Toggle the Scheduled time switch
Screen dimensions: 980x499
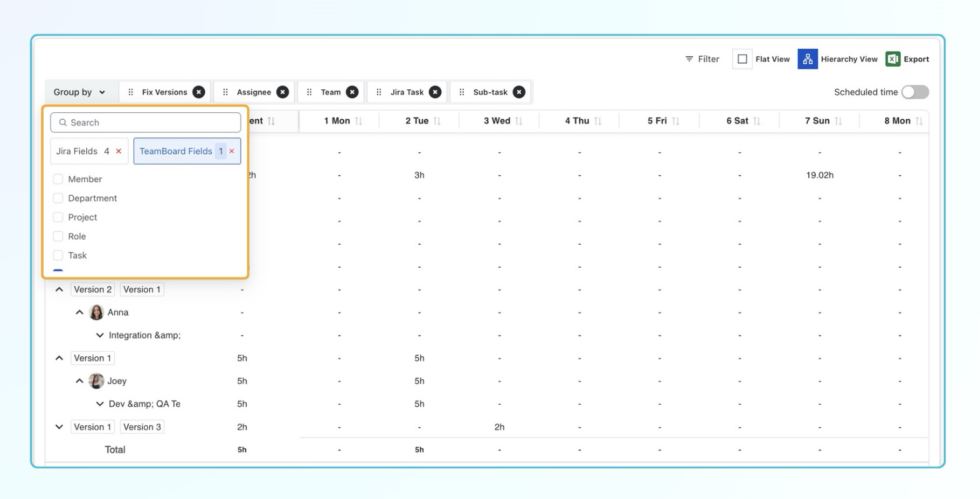(915, 92)
